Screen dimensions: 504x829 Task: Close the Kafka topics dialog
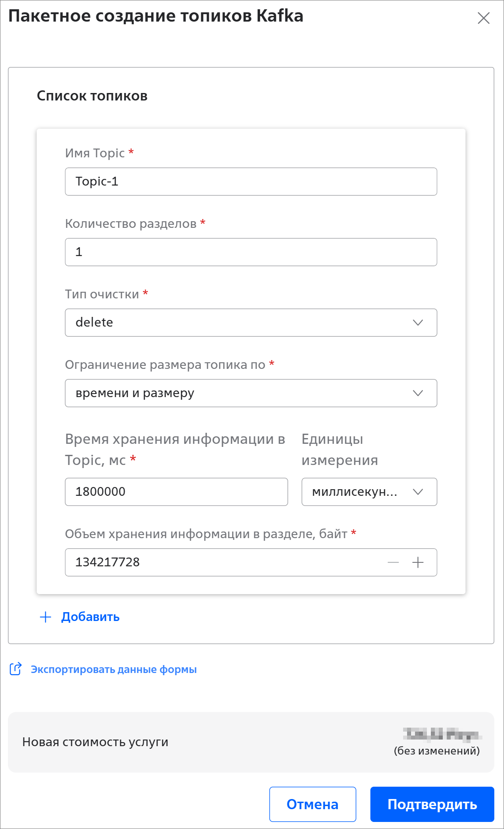coord(483,18)
